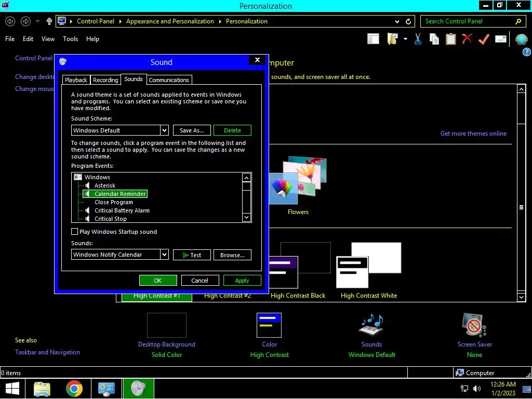Click the Cancel button in Sound dialog
This screenshot has width=532, height=399.
[x=199, y=281]
